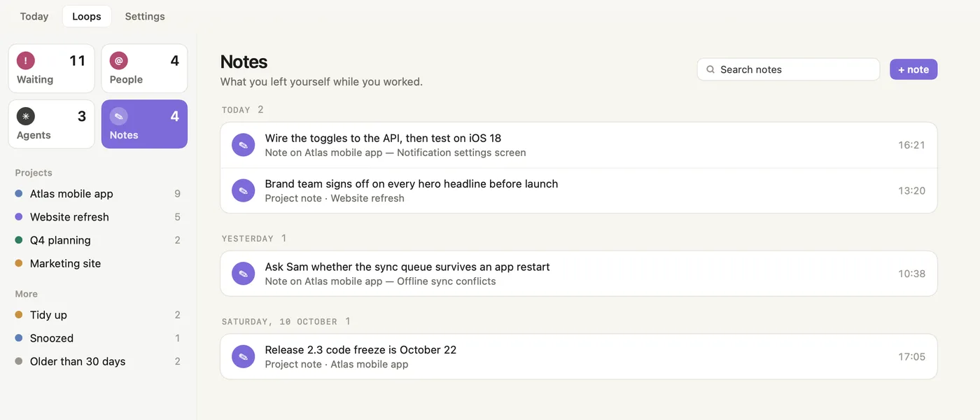Click the purple dot beside Website refresh
The width and height of the screenshot is (980, 420).
coord(19,217)
